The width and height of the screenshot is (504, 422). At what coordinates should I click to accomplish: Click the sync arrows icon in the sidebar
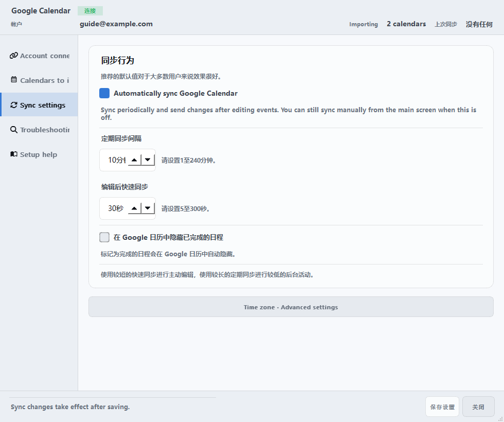click(14, 105)
